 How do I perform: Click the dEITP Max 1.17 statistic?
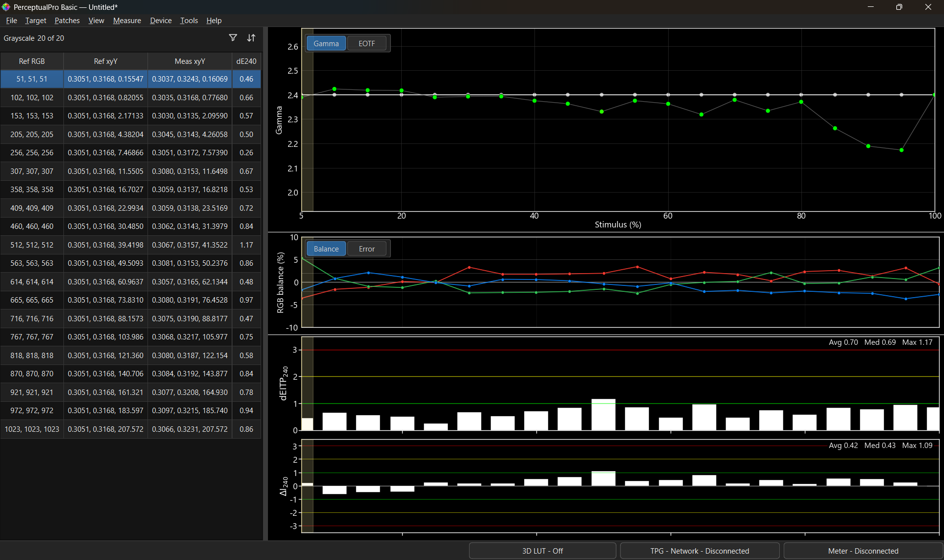coord(917,342)
